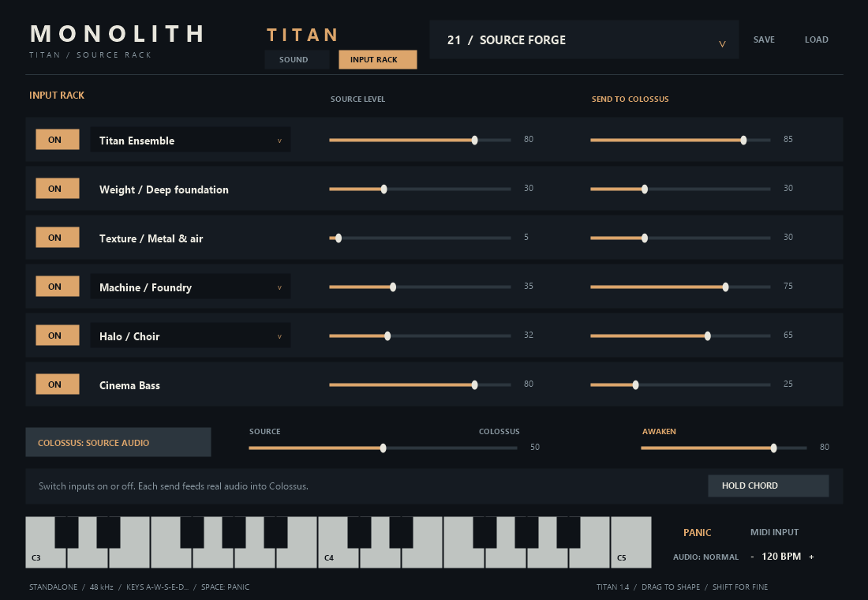Increase tempo with the plus button

pyautogui.click(x=811, y=557)
